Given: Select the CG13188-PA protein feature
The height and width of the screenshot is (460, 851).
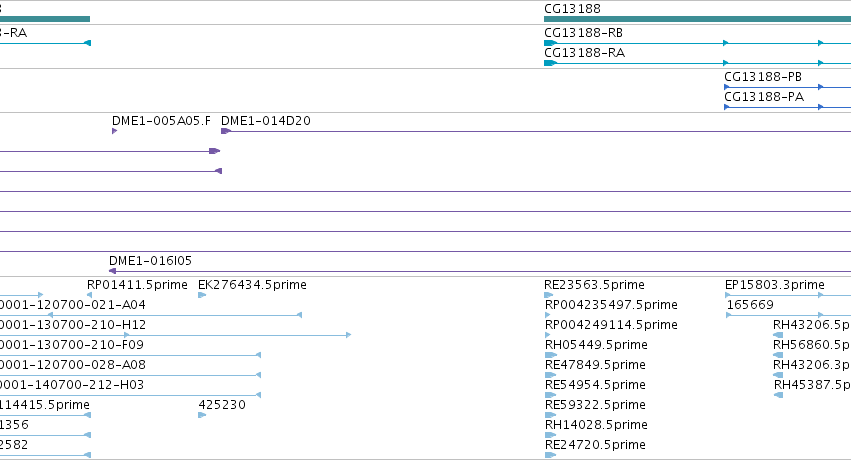Looking at the screenshot, I should tap(788, 107).
